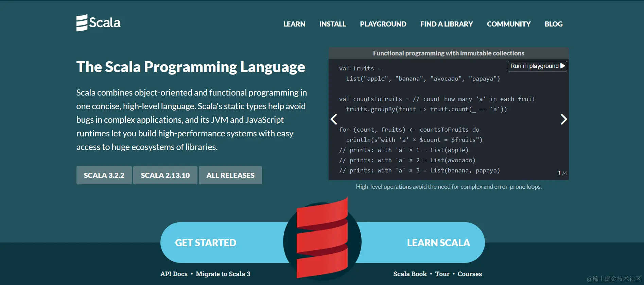Image resolution: width=644 pixels, height=285 pixels.
Task: Click the List("apple", "banana"...) code line
Action: pyautogui.click(x=423, y=79)
